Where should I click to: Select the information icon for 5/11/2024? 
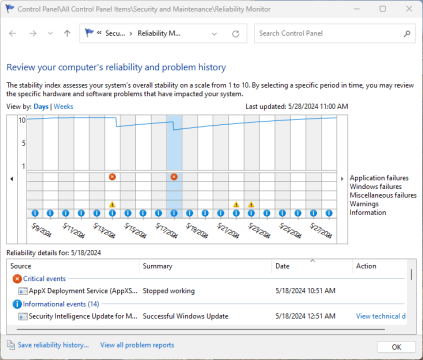point(66,213)
